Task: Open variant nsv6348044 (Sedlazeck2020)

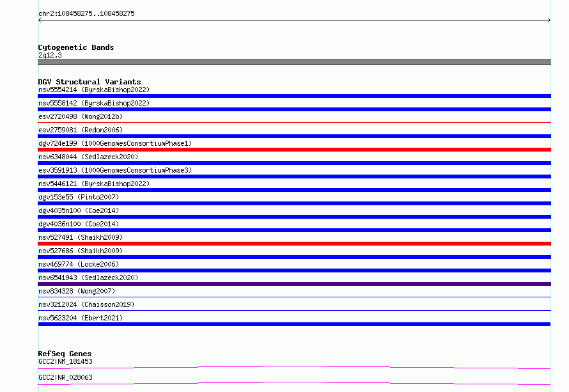Action: (x=88, y=157)
